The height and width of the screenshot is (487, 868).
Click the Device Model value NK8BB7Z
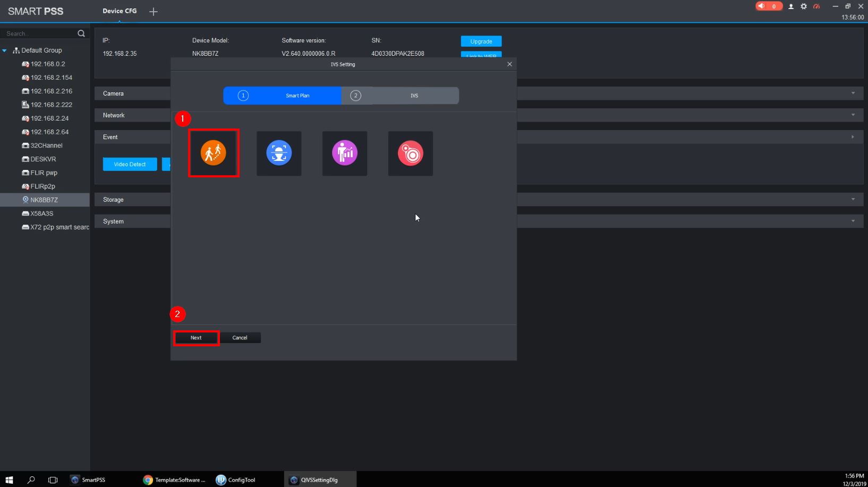(x=206, y=54)
